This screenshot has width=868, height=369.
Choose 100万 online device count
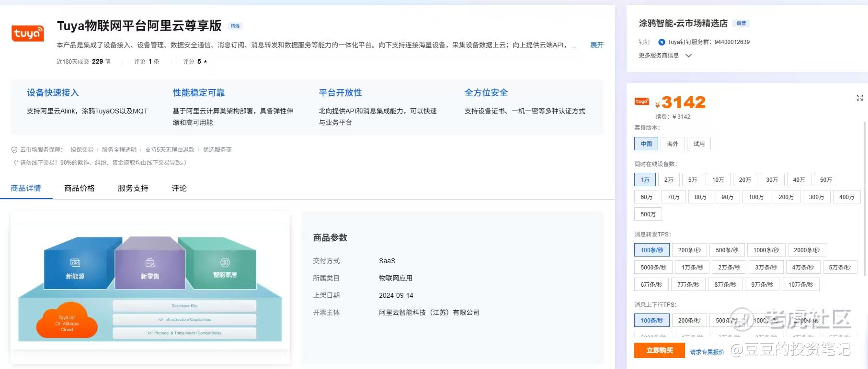click(756, 197)
